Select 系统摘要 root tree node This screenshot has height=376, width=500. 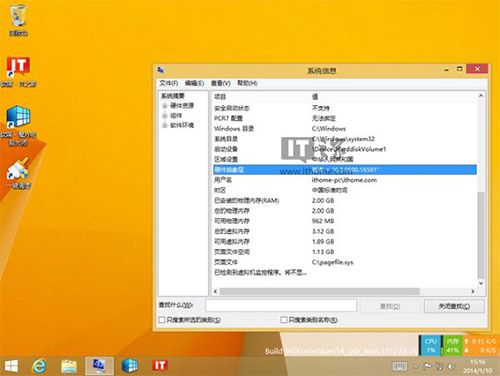173,96
